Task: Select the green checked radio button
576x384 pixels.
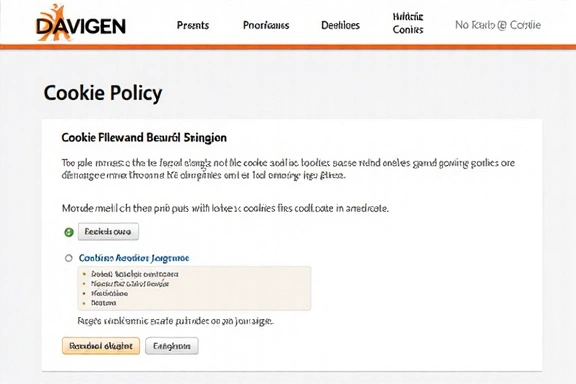Action: [69, 232]
